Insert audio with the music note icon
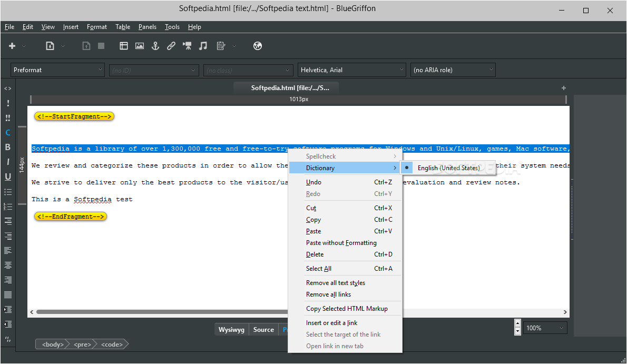 click(x=203, y=46)
